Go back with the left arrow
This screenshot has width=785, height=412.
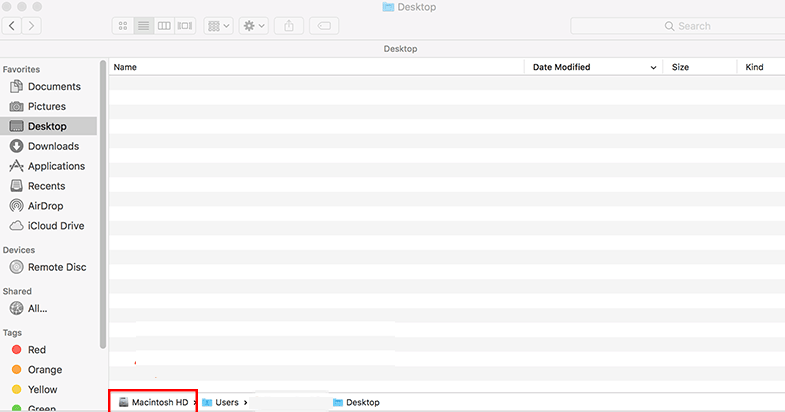click(12, 26)
